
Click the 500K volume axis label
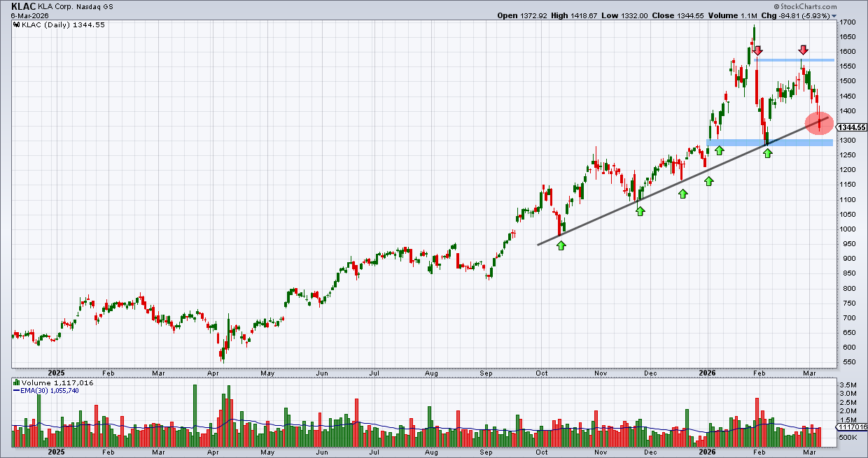pos(848,437)
